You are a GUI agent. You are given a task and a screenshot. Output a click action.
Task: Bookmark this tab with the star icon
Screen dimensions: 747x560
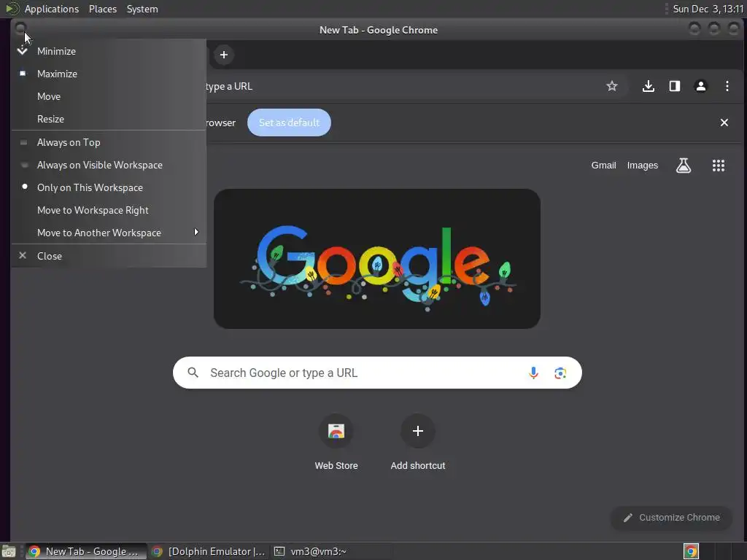point(612,86)
